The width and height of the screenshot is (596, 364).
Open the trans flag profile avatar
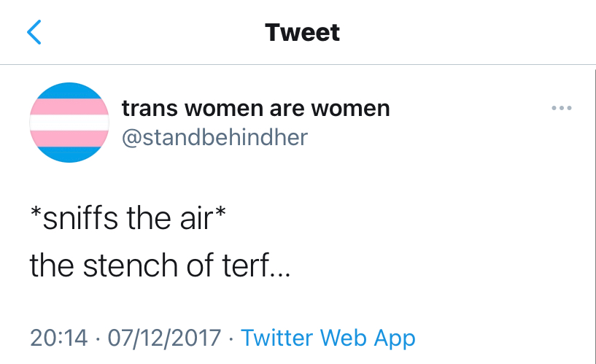point(69,122)
